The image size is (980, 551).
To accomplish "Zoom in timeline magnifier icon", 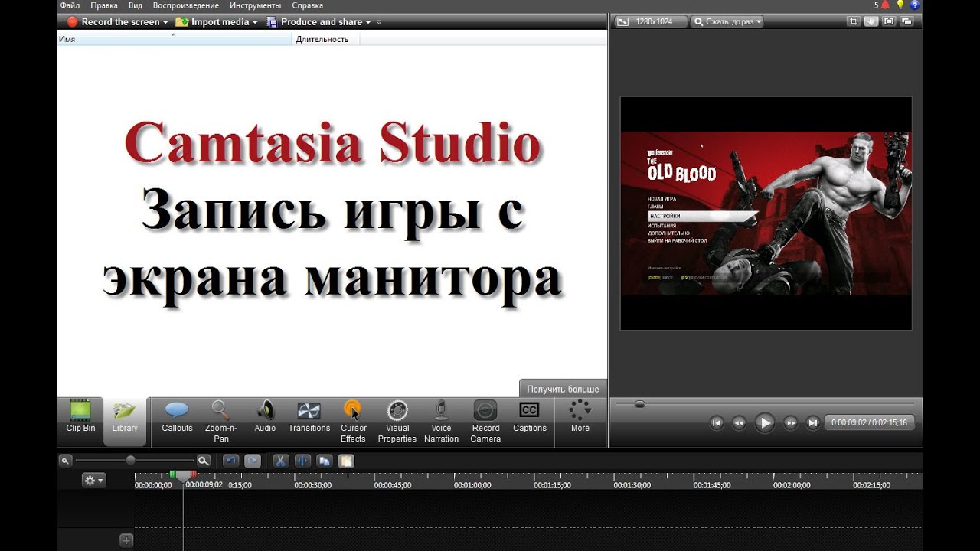I will click(204, 461).
